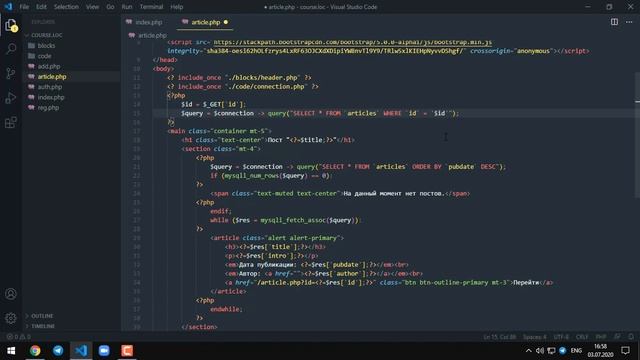The height and width of the screenshot is (360, 640).
Task: Open the Terminal menu
Action: pyautogui.click(x=151, y=7)
